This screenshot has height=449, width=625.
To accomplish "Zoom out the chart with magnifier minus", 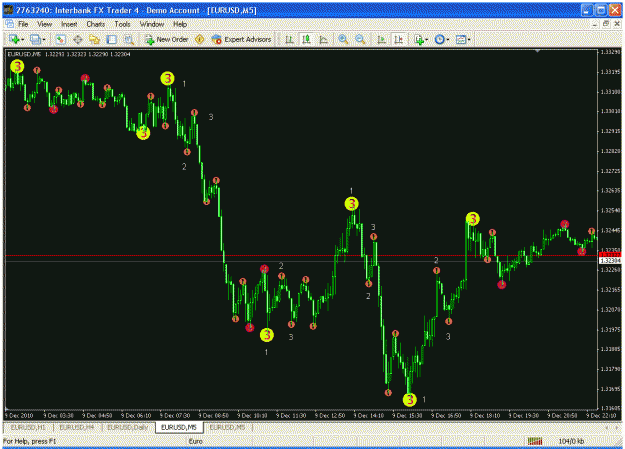I will click(x=360, y=39).
